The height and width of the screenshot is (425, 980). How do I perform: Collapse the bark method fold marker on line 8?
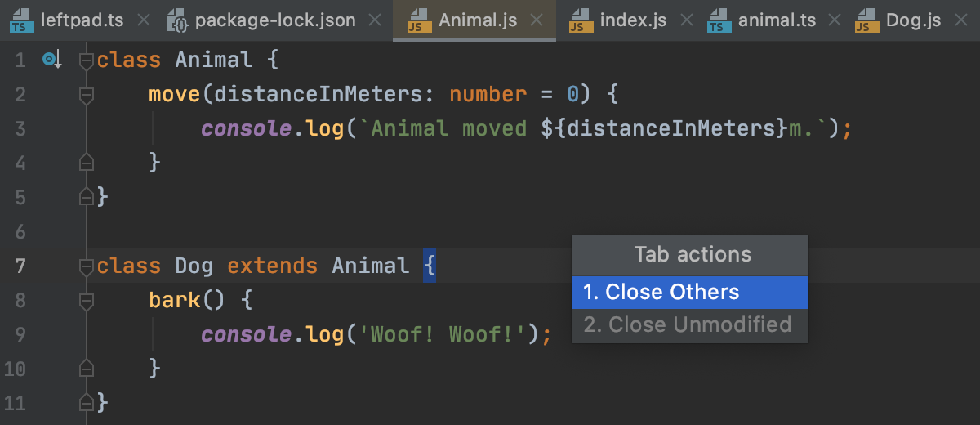(86, 301)
